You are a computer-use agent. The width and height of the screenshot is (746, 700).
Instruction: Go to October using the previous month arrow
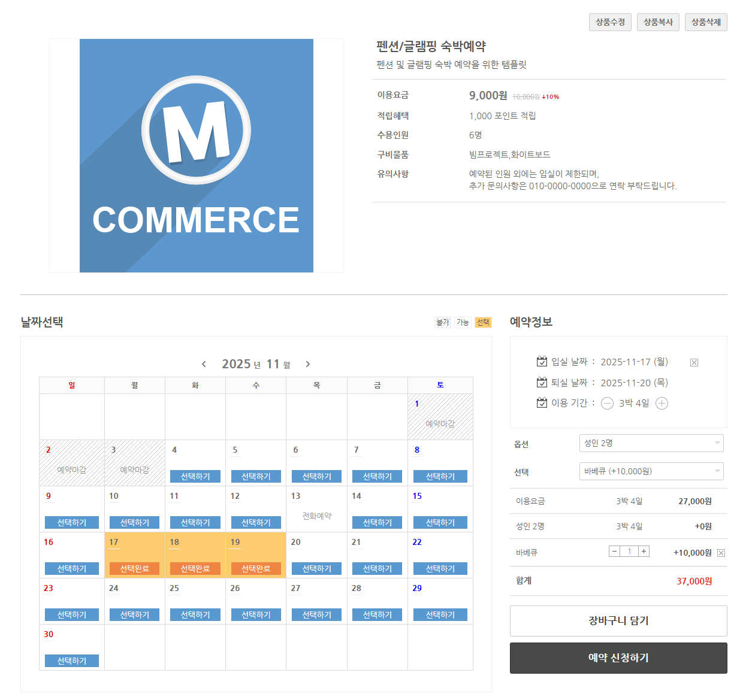(204, 363)
